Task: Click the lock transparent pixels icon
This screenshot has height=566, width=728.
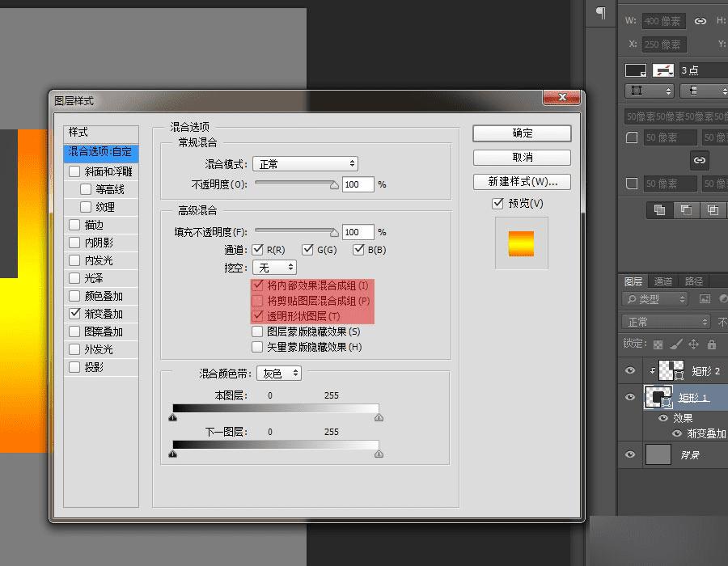Action: (658, 344)
